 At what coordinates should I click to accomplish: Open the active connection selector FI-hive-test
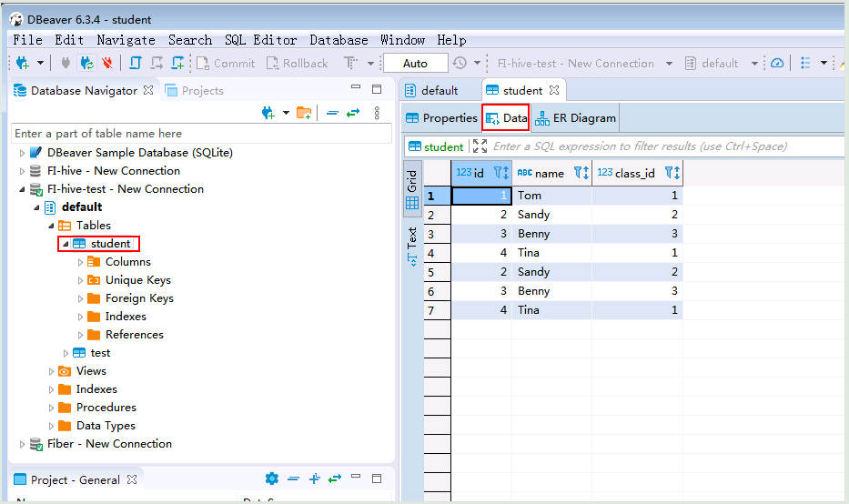(x=585, y=64)
